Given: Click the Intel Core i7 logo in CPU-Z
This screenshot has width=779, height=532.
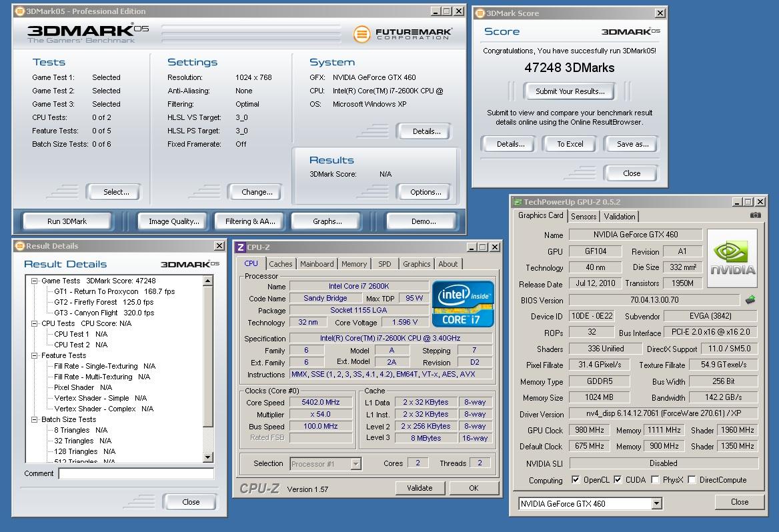Looking at the screenshot, I should 463,304.
